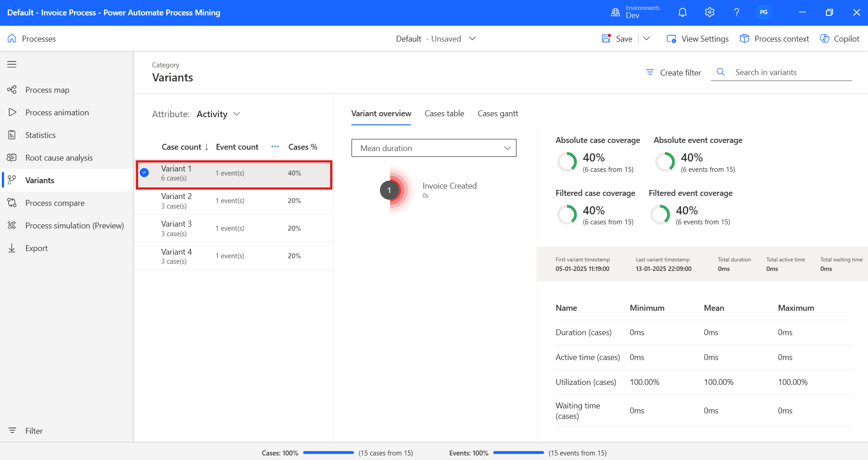Click the help question mark icon
This screenshot has width=868, height=460.
[x=736, y=12]
